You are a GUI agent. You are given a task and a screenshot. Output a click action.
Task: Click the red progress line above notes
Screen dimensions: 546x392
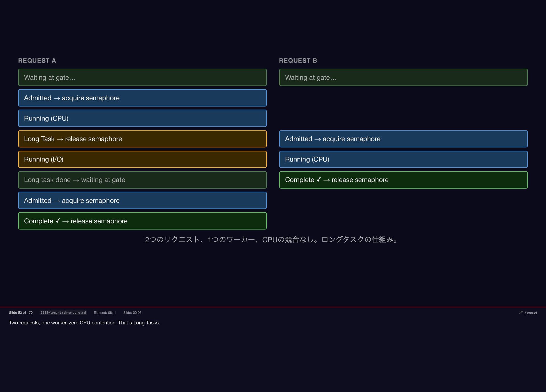(x=273, y=307)
